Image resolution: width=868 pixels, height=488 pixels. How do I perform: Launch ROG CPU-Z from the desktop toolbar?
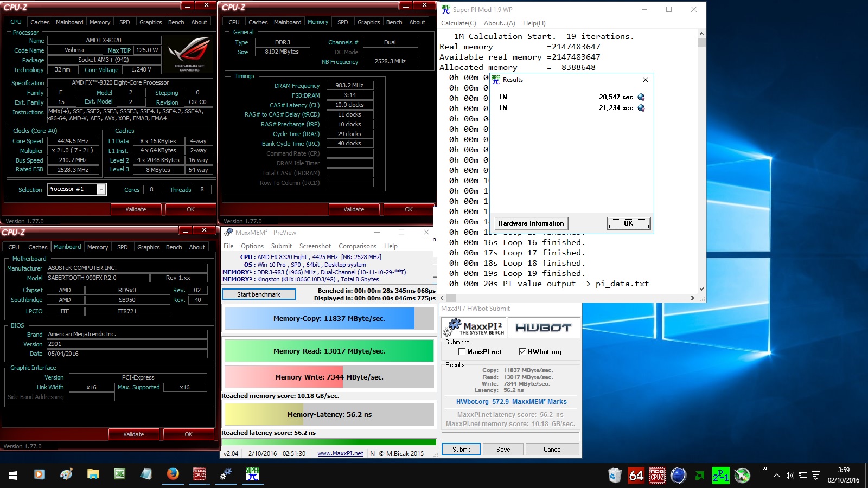657,476
